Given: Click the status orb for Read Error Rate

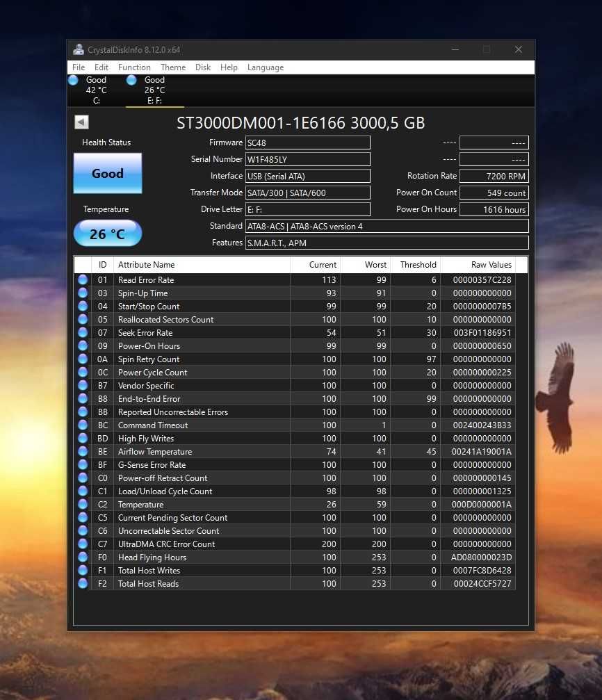Looking at the screenshot, I should click(83, 279).
